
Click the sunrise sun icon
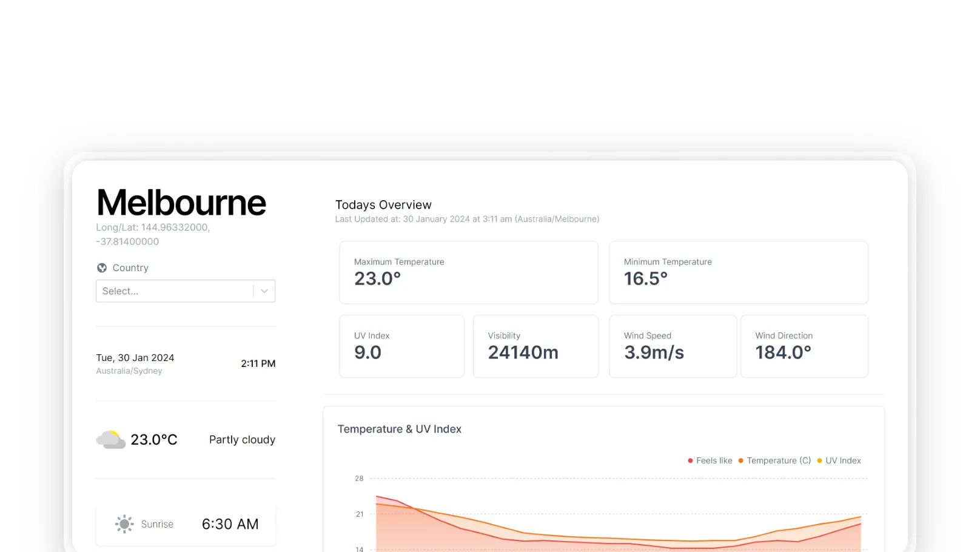pyautogui.click(x=124, y=524)
